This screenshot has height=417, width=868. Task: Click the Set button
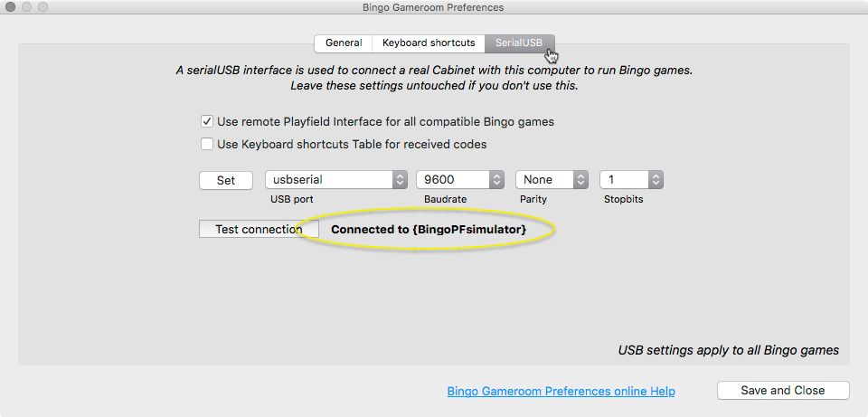pyautogui.click(x=226, y=180)
